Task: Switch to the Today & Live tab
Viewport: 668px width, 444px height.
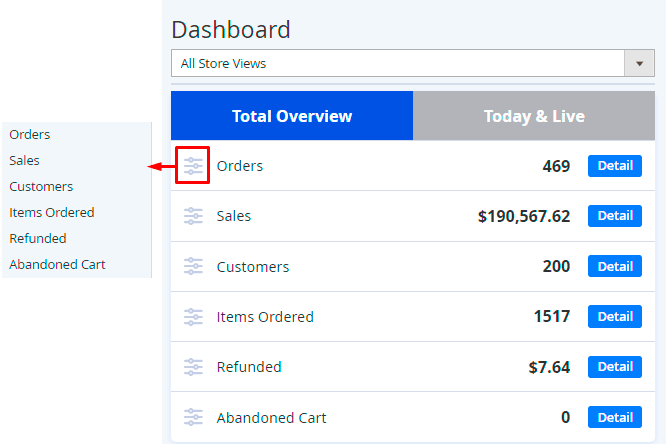Action: pos(534,116)
